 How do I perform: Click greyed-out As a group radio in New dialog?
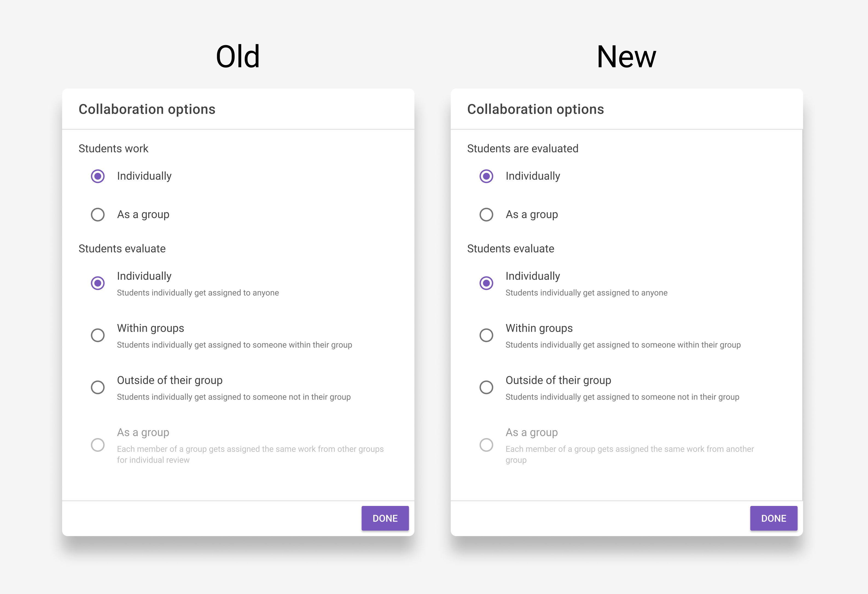(x=486, y=445)
